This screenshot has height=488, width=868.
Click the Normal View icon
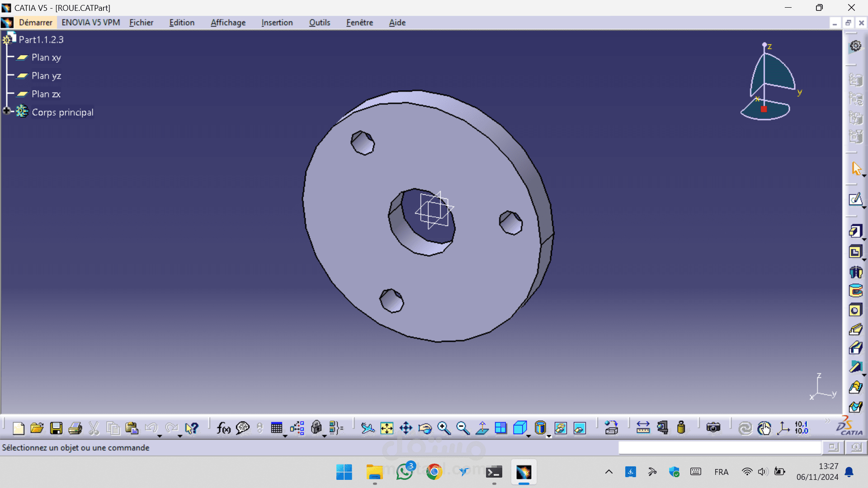pyautogui.click(x=482, y=428)
